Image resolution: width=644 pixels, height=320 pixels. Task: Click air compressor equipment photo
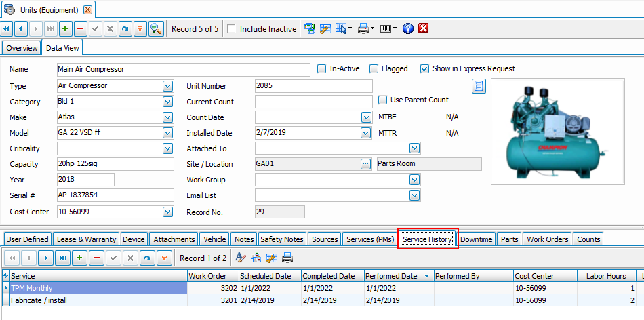point(557,131)
